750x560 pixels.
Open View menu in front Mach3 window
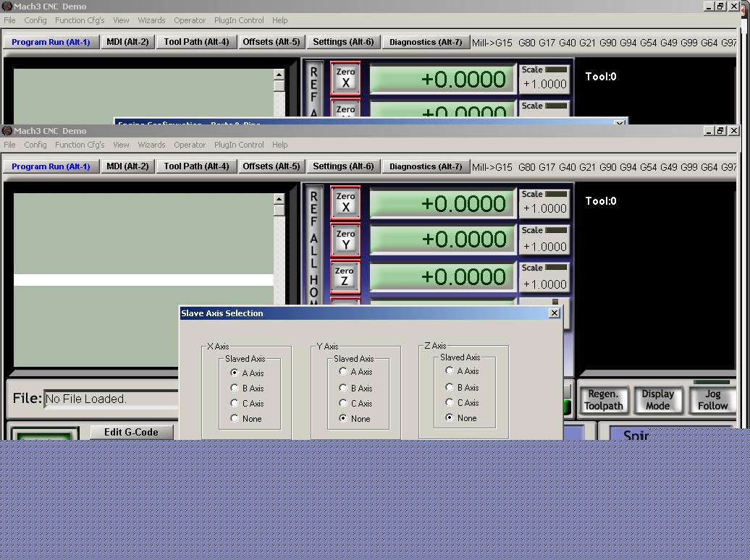121,145
